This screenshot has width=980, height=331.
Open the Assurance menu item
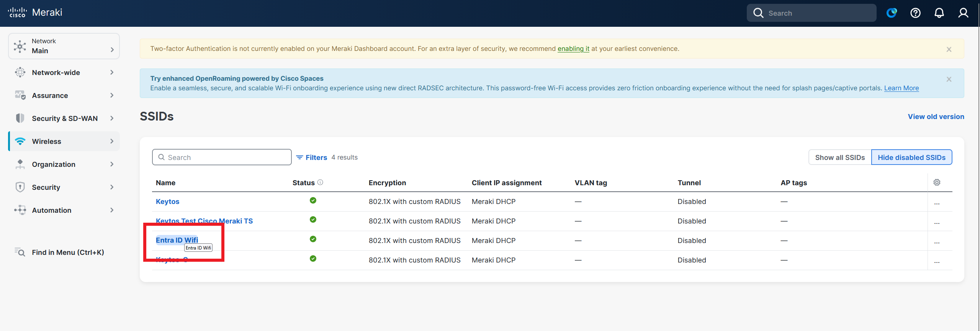tap(64, 95)
